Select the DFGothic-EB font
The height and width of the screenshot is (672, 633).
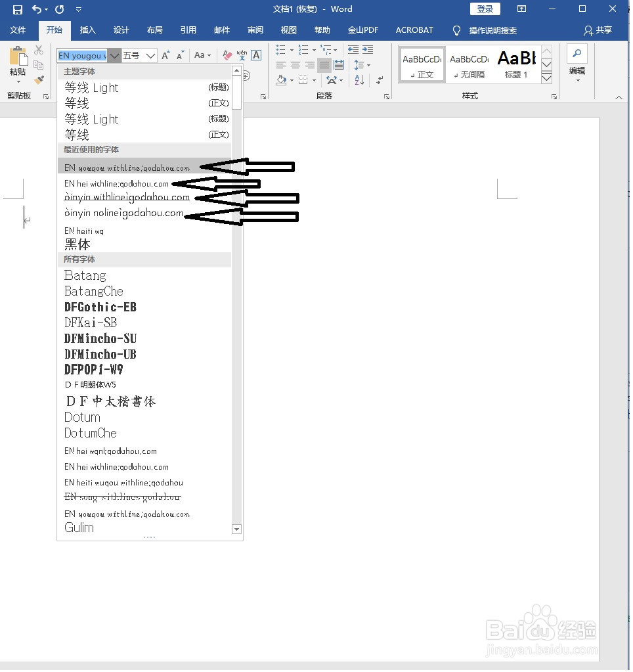(x=144, y=307)
